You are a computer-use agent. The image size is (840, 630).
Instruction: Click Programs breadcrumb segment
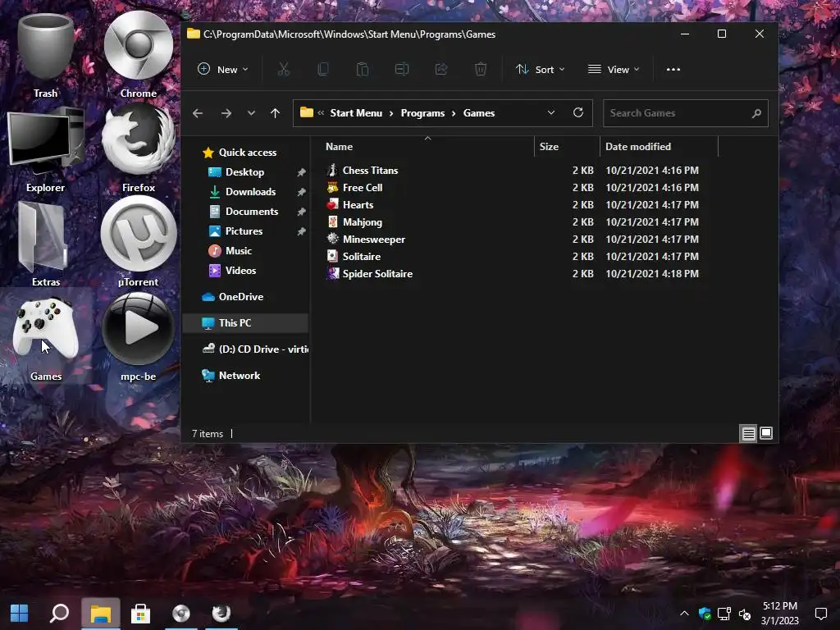pyautogui.click(x=422, y=113)
